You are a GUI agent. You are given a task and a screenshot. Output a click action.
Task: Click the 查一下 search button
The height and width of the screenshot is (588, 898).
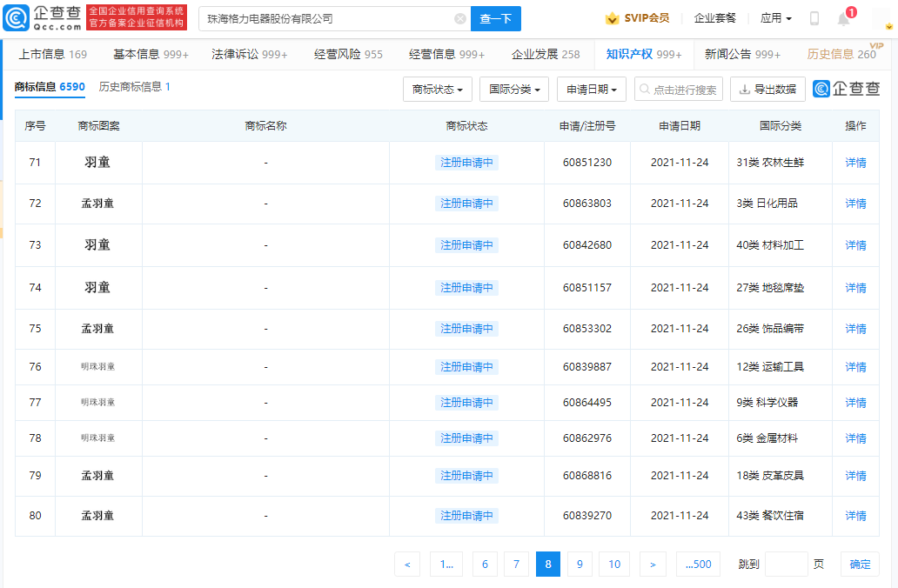click(x=496, y=18)
